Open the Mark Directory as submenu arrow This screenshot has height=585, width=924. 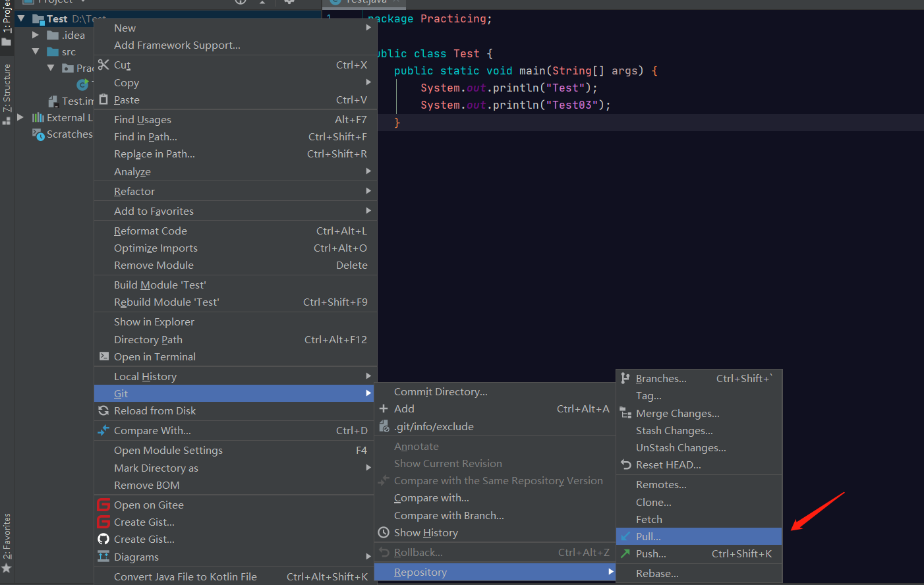point(368,468)
